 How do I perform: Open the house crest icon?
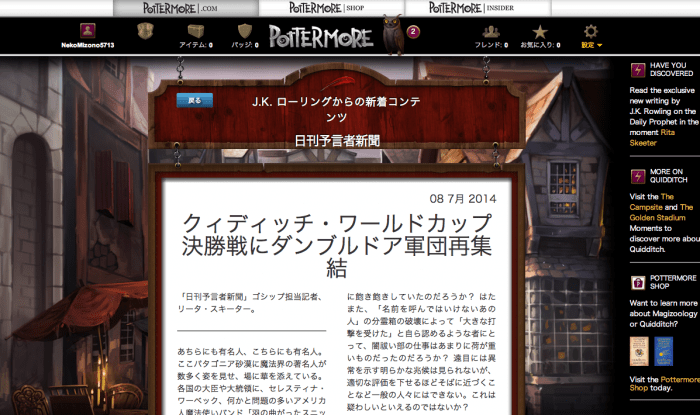point(145,31)
